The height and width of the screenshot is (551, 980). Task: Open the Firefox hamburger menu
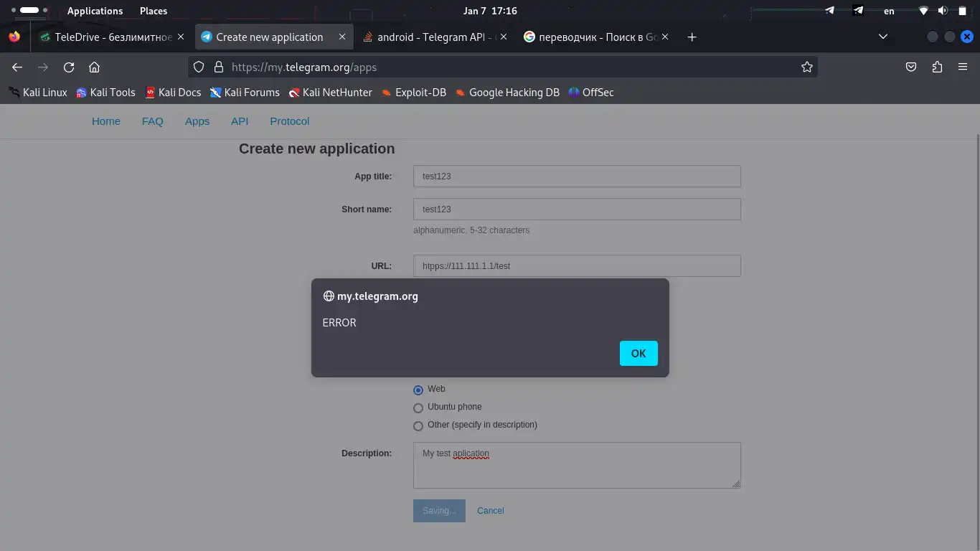coord(963,67)
